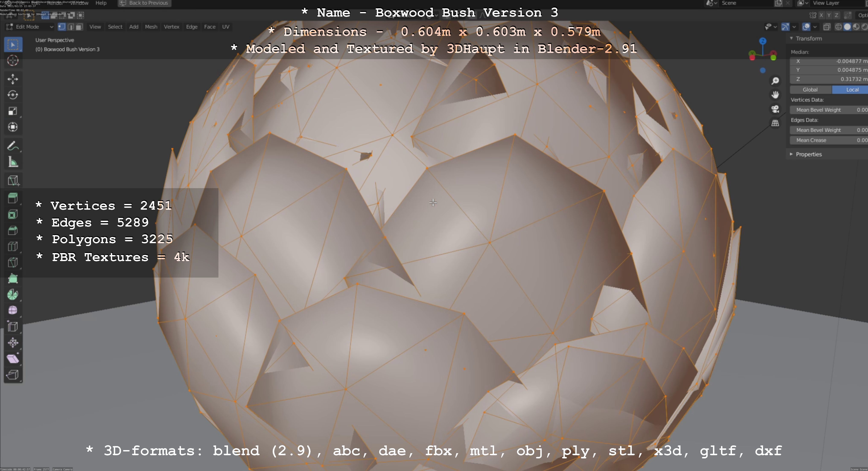This screenshot has width=868, height=471.
Task: Open the View menu
Action: (x=95, y=27)
